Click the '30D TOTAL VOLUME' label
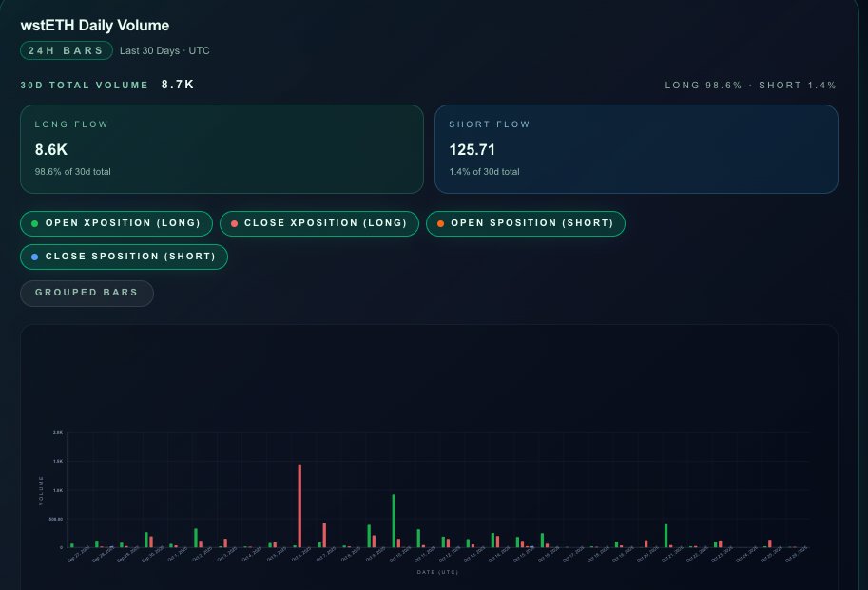The width and height of the screenshot is (868, 590). [x=85, y=86]
